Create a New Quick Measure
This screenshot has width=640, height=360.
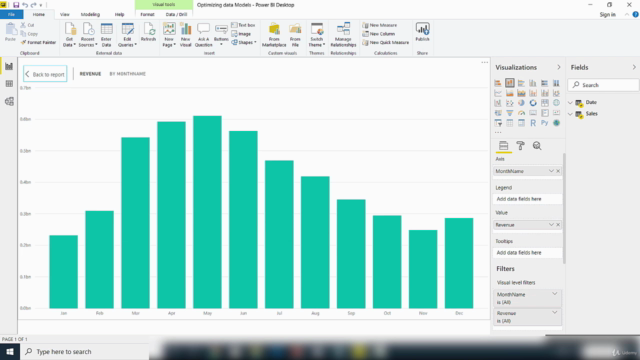point(386,42)
